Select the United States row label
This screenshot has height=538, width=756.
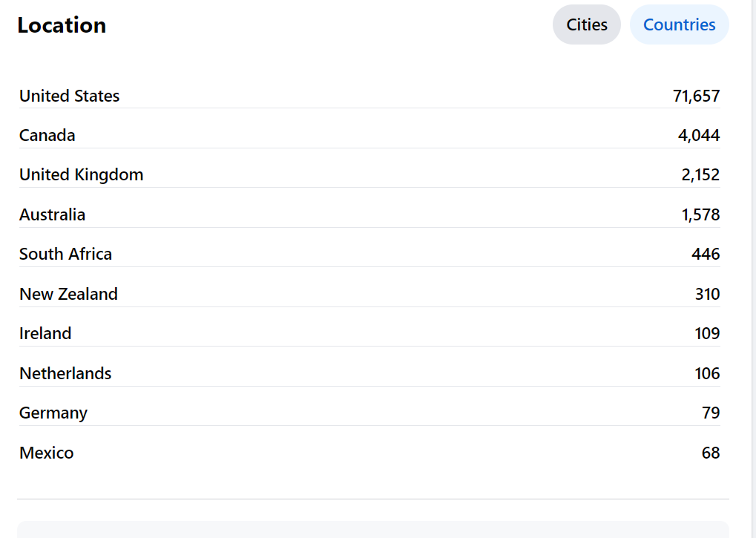click(x=70, y=96)
